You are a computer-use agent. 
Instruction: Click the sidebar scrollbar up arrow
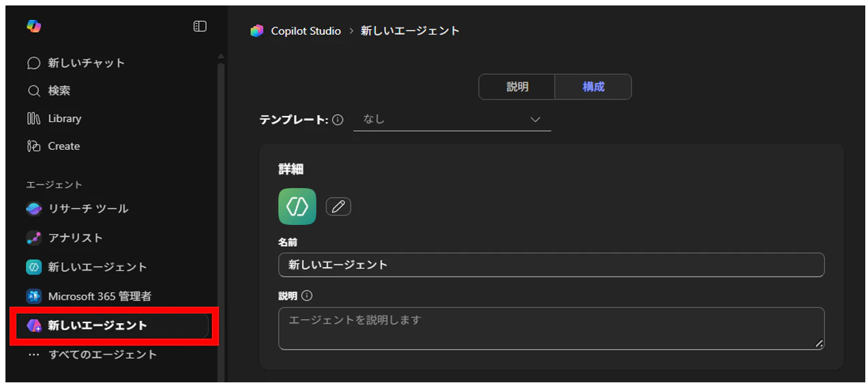tap(220, 56)
